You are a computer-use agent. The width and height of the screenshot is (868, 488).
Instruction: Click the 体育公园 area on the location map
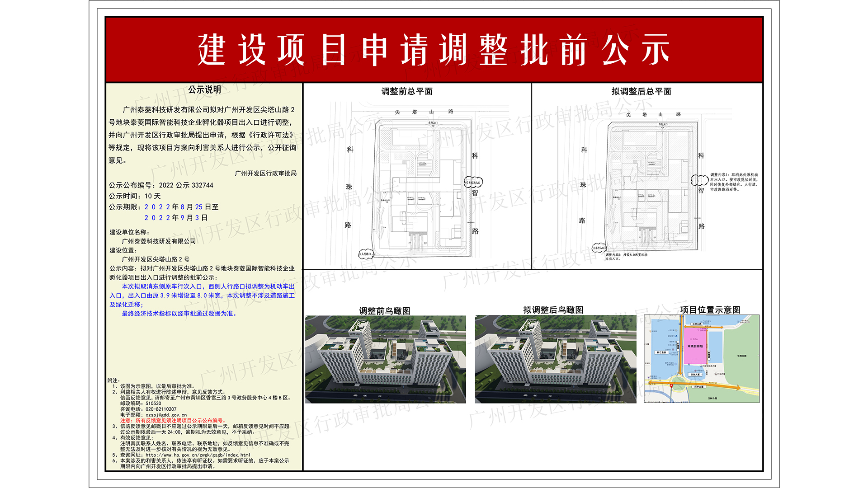click(742, 356)
